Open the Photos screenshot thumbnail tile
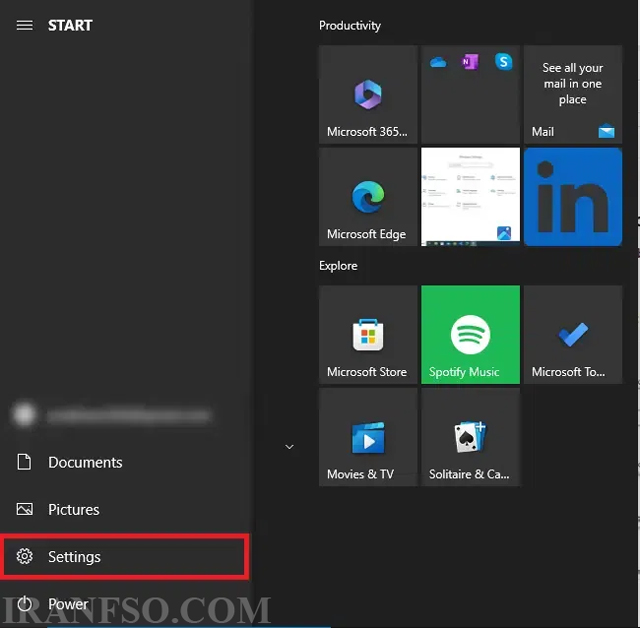The height and width of the screenshot is (628, 640). tap(471, 197)
